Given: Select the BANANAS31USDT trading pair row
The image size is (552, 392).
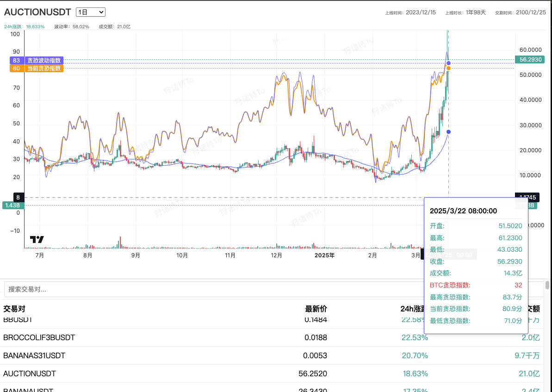Looking at the screenshot, I should click(x=34, y=355).
